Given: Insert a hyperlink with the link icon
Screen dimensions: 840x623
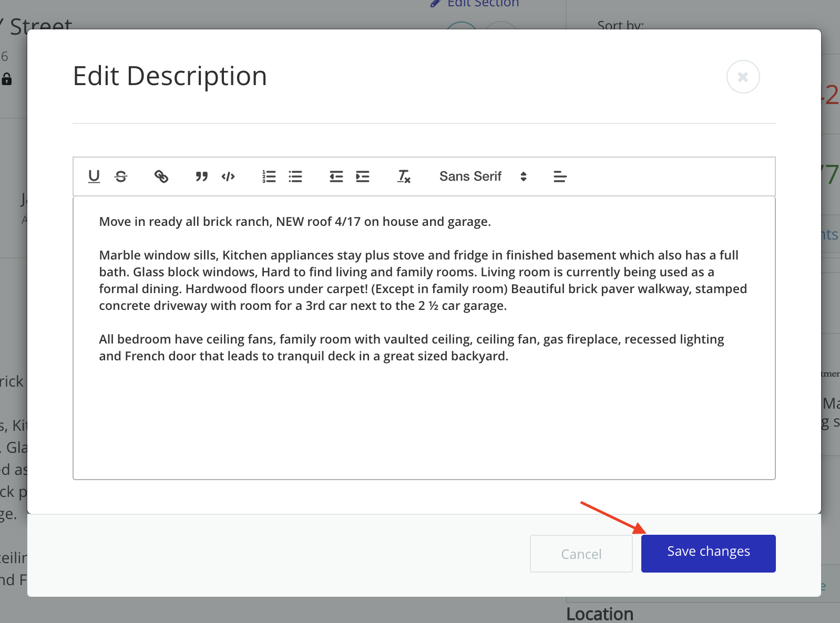Looking at the screenshot, I should pos(161,176).
